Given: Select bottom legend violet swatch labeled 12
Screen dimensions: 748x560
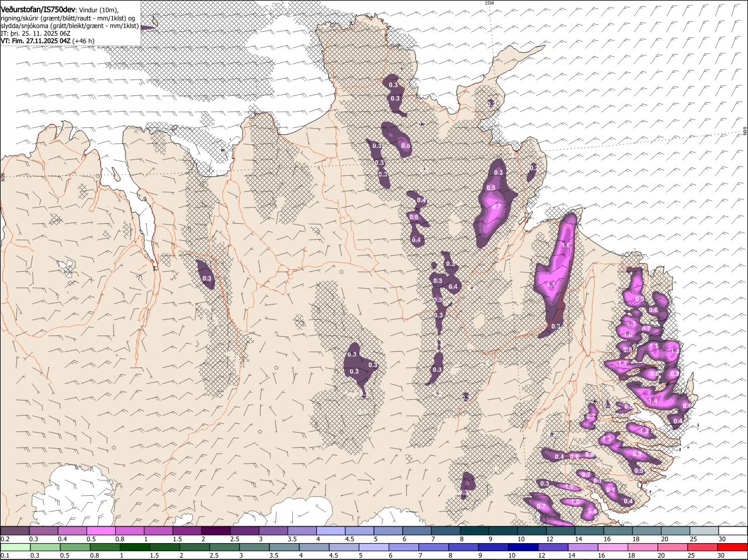Looking at the screenshot, I should tap(553, 547).
